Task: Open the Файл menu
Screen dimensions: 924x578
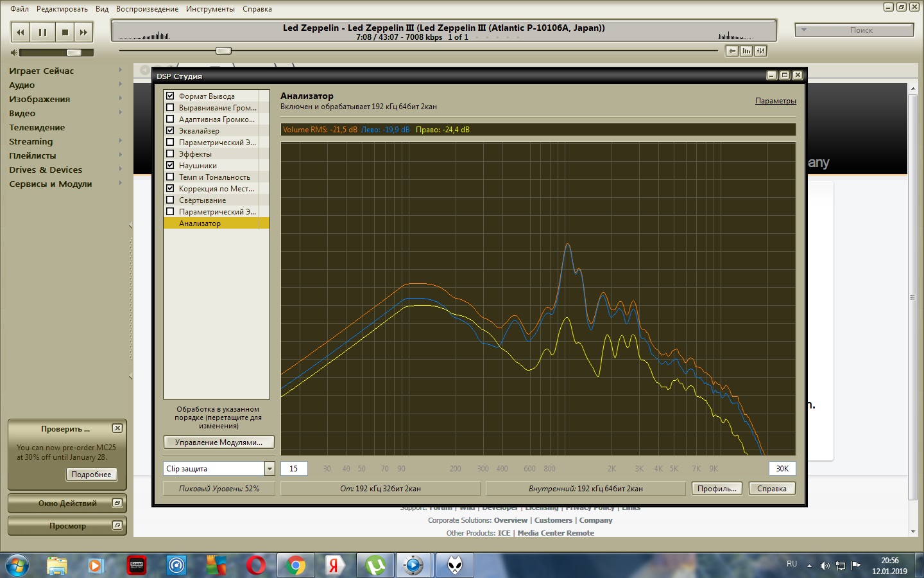Action: (19, 9)
